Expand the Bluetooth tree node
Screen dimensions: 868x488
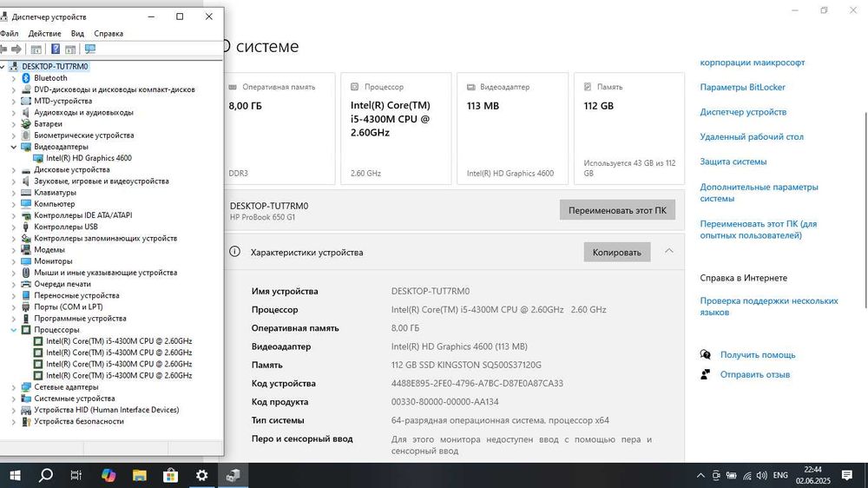pyautogui.click(x=14, y=78)
